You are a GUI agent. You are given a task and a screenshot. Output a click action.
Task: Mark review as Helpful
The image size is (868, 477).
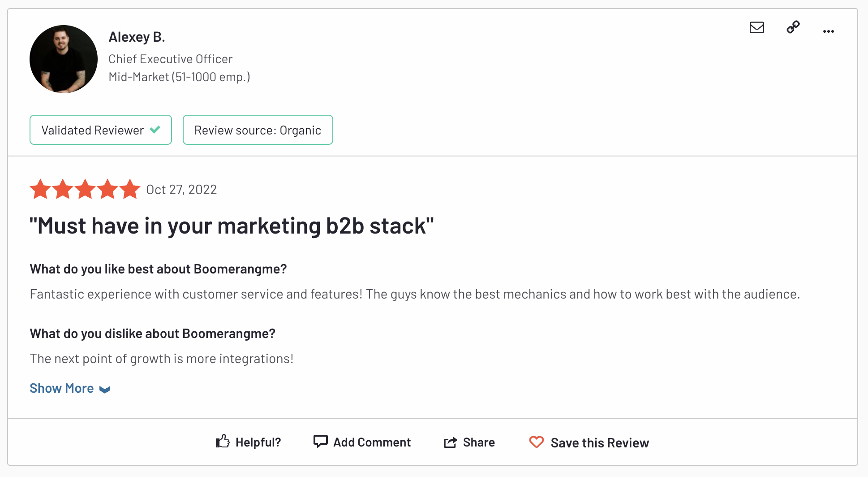(248, 442)
